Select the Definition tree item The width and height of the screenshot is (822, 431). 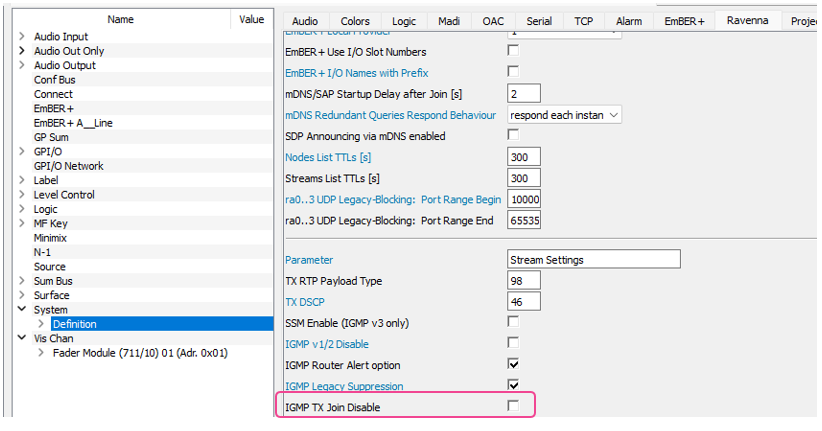(x=75, y=324)
